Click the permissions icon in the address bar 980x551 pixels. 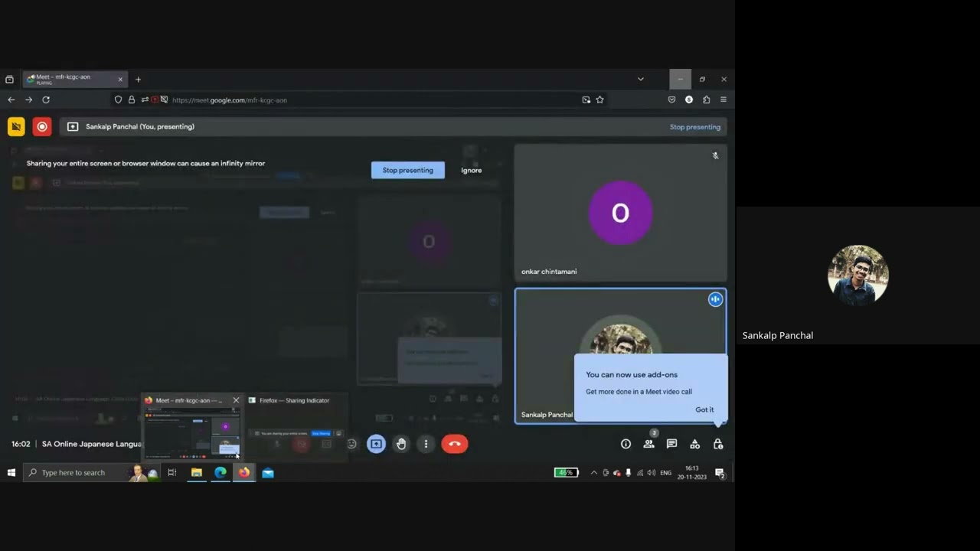145,99
